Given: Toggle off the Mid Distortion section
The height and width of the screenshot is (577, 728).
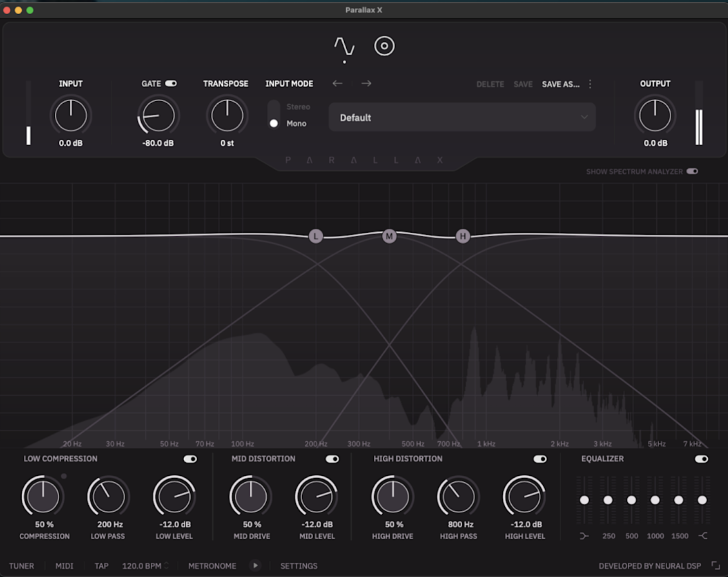Looking at the screenshot, I should pyautogui.click(x=332, y=459).
